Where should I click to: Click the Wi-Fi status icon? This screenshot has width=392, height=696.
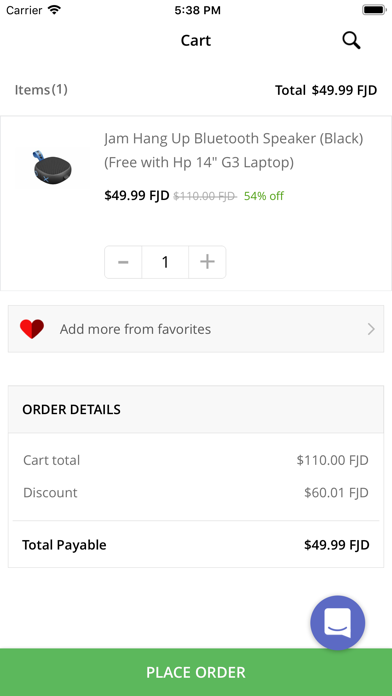pos(54,10)
